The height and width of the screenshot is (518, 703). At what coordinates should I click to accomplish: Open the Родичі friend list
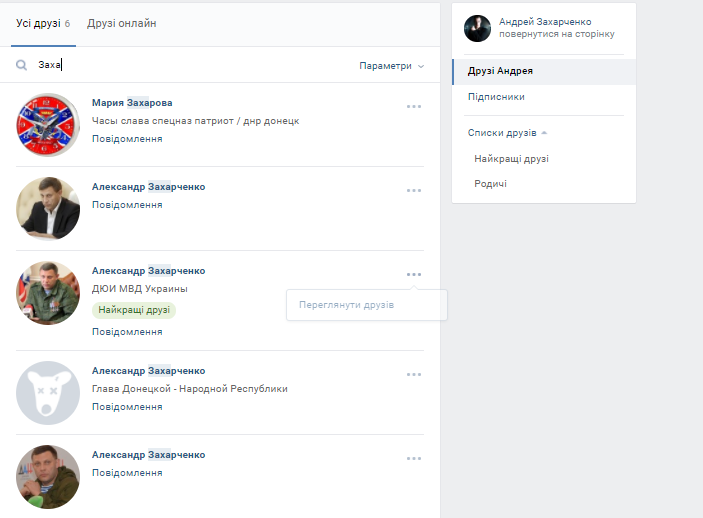click(x=490, y=183)
